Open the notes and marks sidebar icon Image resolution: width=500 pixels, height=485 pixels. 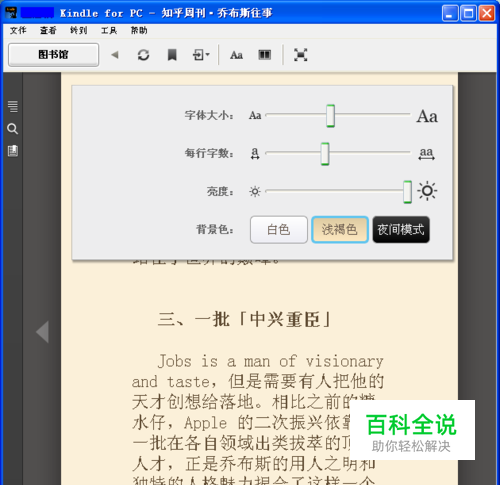click(13, 151)
